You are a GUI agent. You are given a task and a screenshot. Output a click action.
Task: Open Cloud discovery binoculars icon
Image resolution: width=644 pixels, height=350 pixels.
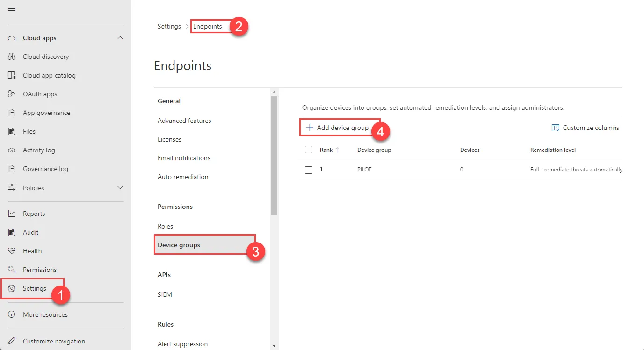click(12, 57)
